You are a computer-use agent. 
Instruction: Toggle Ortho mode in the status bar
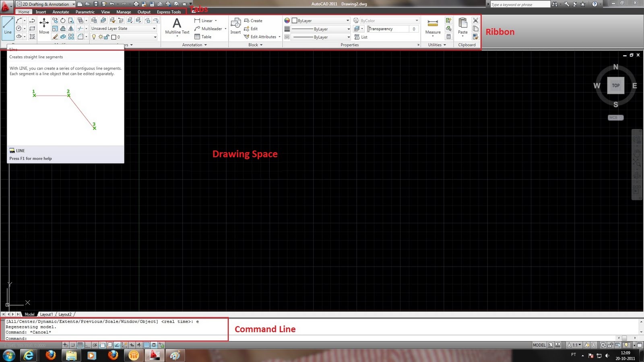click(87, 345)
